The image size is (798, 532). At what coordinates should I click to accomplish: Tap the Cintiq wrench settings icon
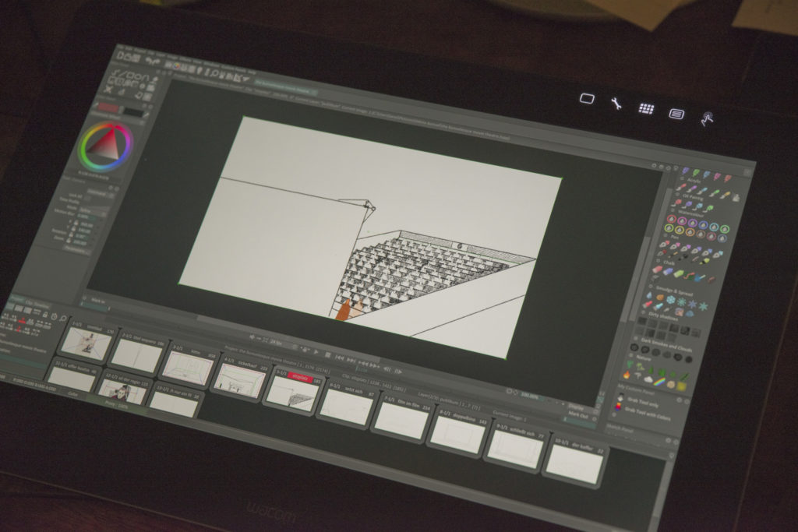point(616,104)
